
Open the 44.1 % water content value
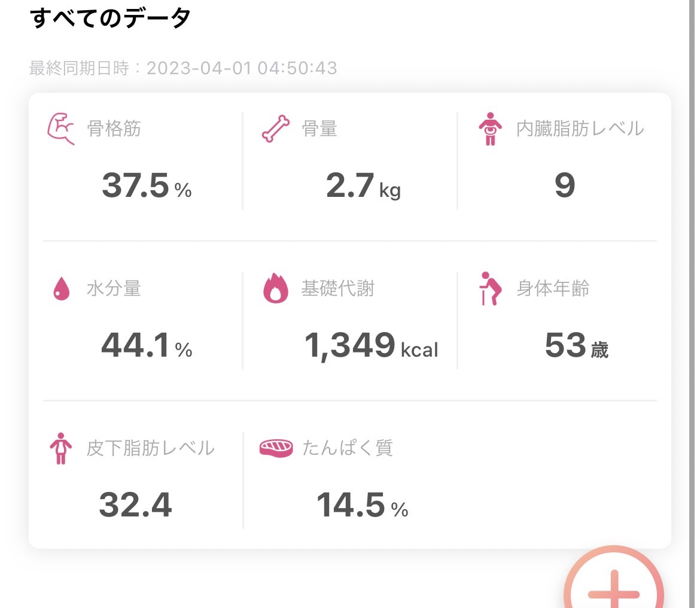[147, 345]
